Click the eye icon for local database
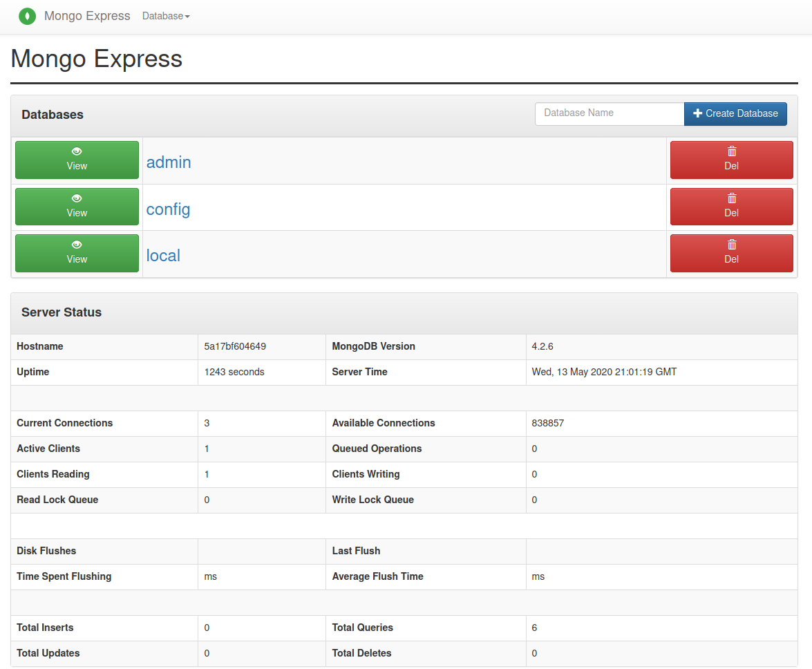 [x=77, y=245]
